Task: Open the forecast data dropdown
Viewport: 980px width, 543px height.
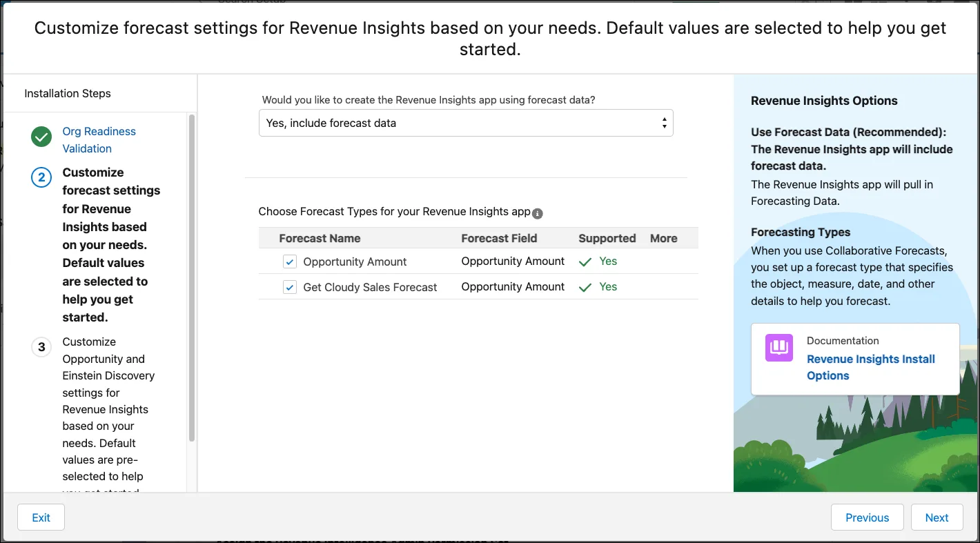Action: 466,123
